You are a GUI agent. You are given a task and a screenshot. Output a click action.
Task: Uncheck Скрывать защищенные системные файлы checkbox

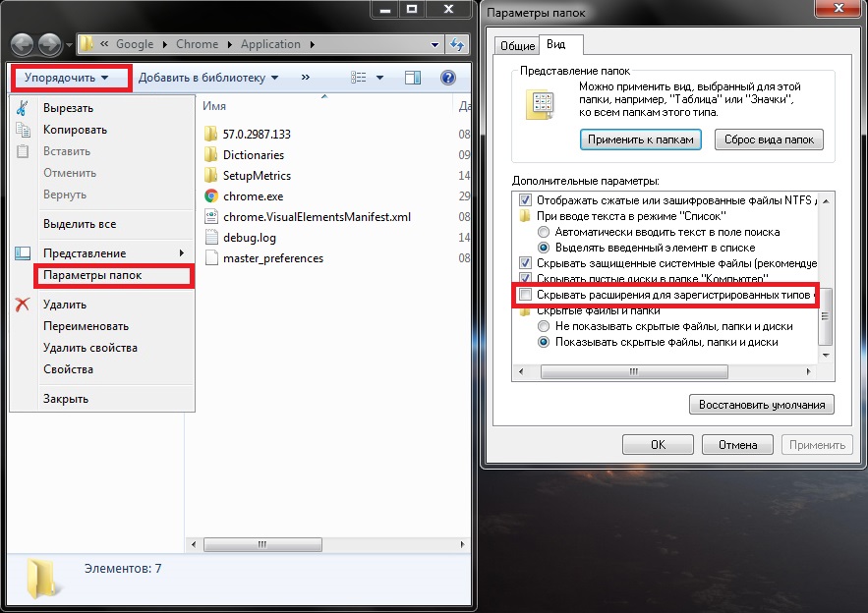526,263
